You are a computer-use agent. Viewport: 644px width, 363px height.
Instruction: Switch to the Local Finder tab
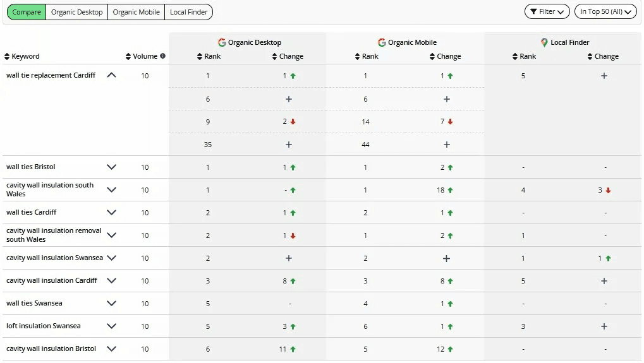pos(188,12)
